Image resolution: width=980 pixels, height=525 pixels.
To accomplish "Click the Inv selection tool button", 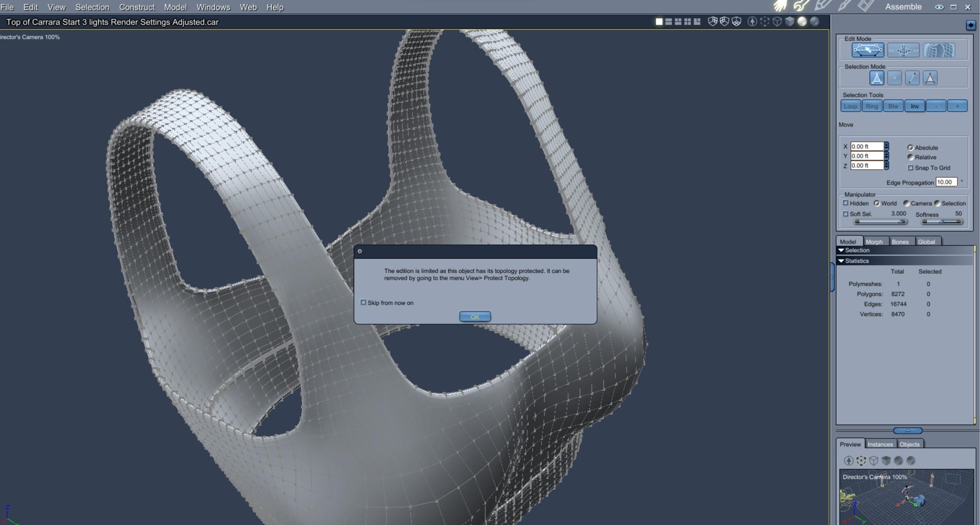I will click(x=915, y=106).
